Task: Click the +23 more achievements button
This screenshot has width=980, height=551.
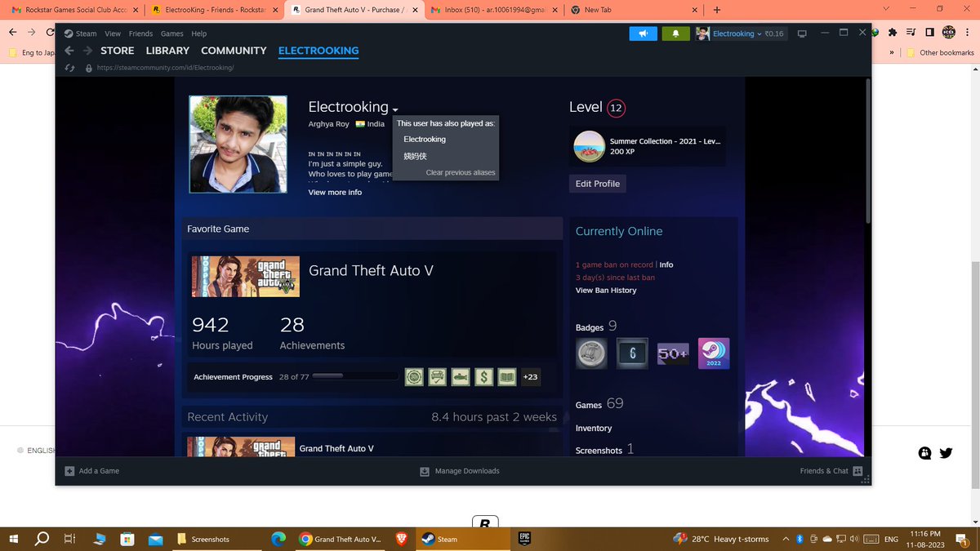Action: click(x=530, y=377)
